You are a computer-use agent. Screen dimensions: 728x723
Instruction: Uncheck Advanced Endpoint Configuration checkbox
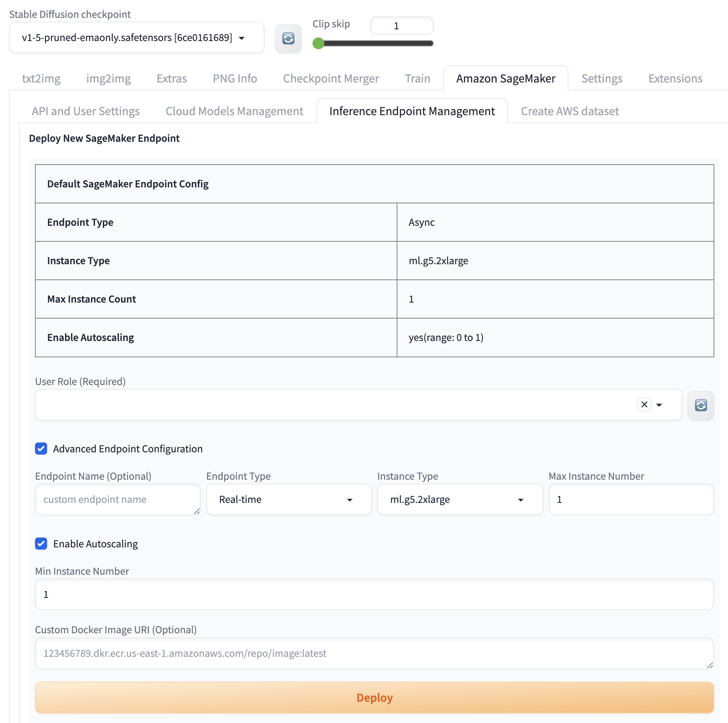41,449
